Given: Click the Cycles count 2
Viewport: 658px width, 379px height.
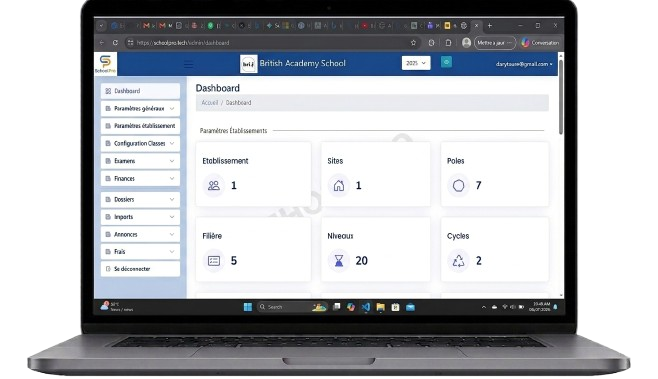Looking at the screenshot, I should [x=479, y=261].
